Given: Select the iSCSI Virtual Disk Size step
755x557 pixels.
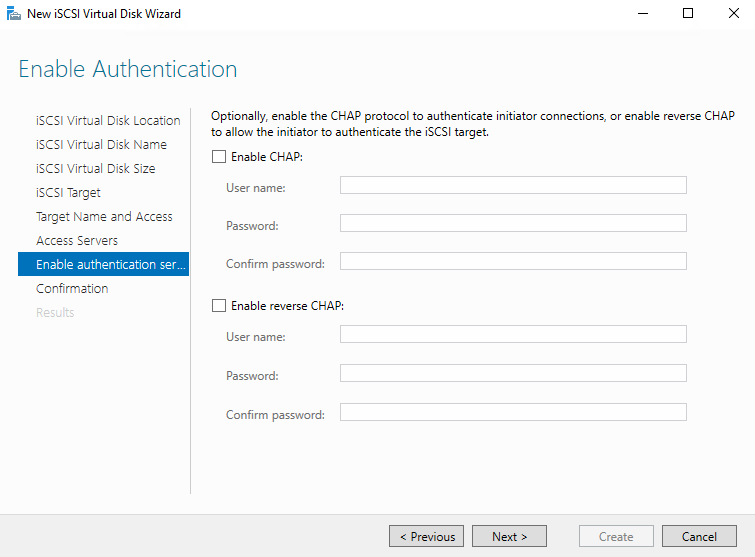Looking at the screenshot, I should (96, 169).
